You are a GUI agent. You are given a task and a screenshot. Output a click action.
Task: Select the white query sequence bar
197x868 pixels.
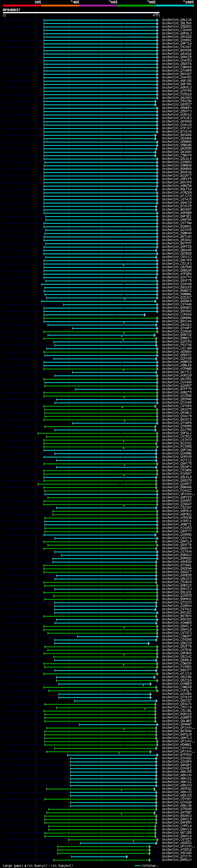[81, 12]
